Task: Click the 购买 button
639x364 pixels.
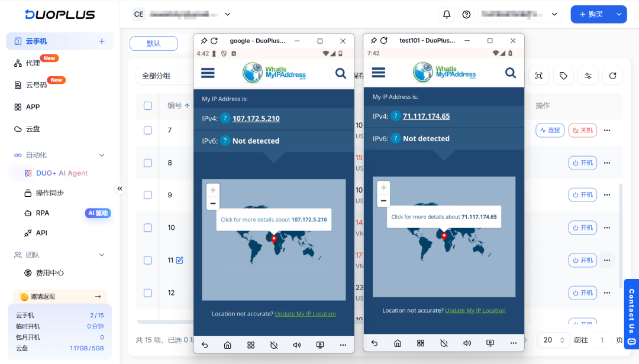Action: click(x=591, y=14)
